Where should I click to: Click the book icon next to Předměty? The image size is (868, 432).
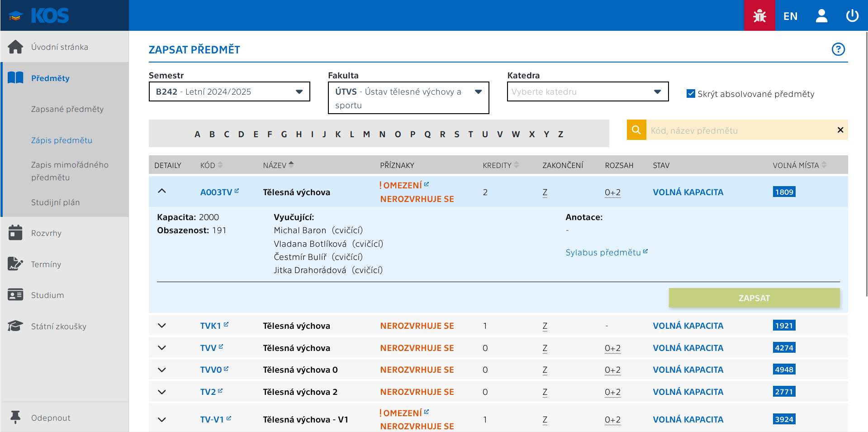tap(15, 78)
